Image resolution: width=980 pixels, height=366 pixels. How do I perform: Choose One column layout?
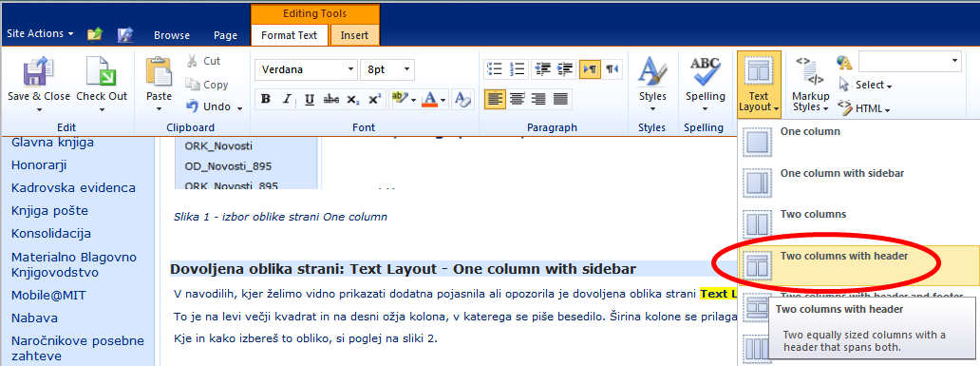pos(858,142)
